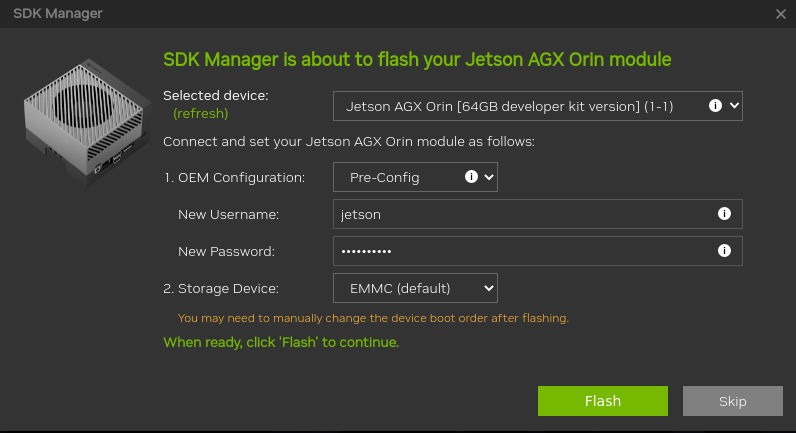Click info icon in New Username field
The image size is (796, 433).
click(x=724, y=214)
